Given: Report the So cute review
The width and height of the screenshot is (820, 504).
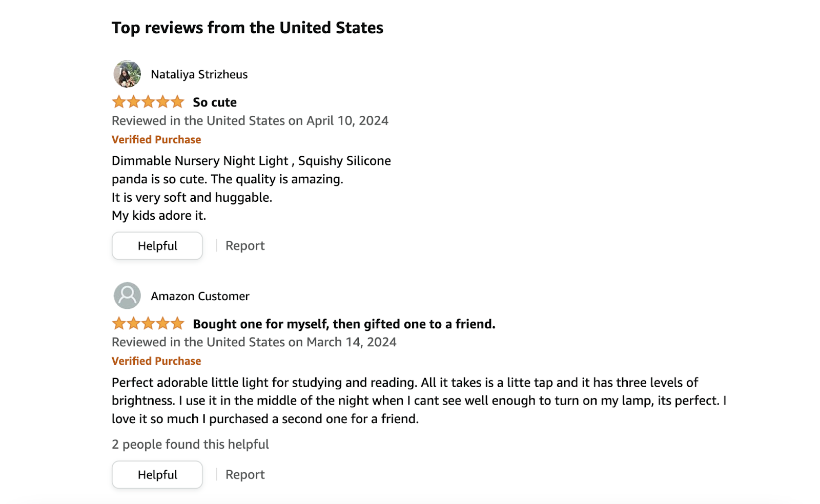Looking at the screenshot, I should [244, 245].
